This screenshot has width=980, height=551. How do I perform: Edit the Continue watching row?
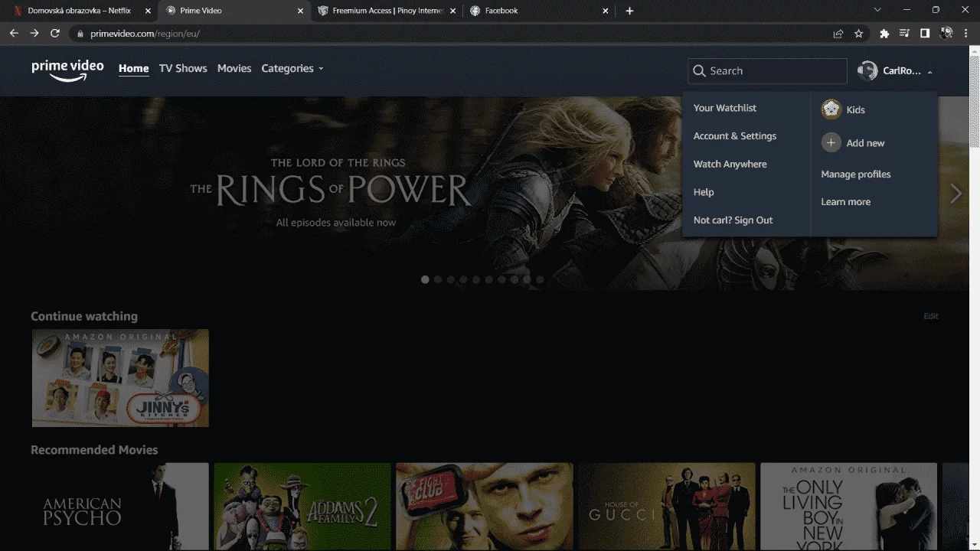(931, 316)
